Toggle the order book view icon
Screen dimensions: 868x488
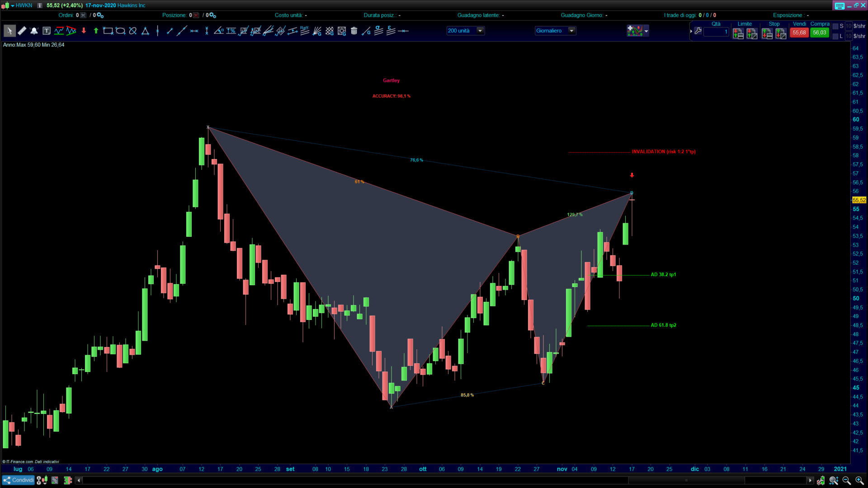click(x=68, y=480)
